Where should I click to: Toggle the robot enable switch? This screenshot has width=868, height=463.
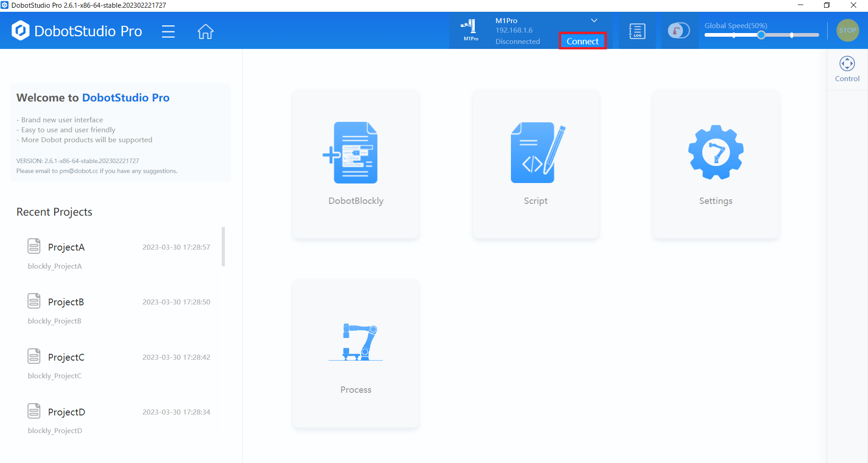679,31
